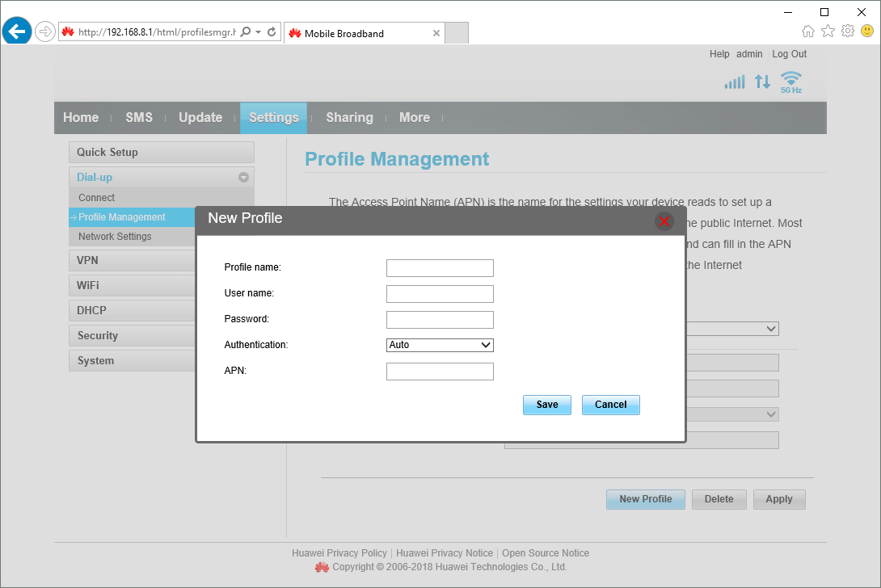Click the 5G Hz WiFi status icon
Image resolution: width=881 pixels, height=588 pixels.
790,82
